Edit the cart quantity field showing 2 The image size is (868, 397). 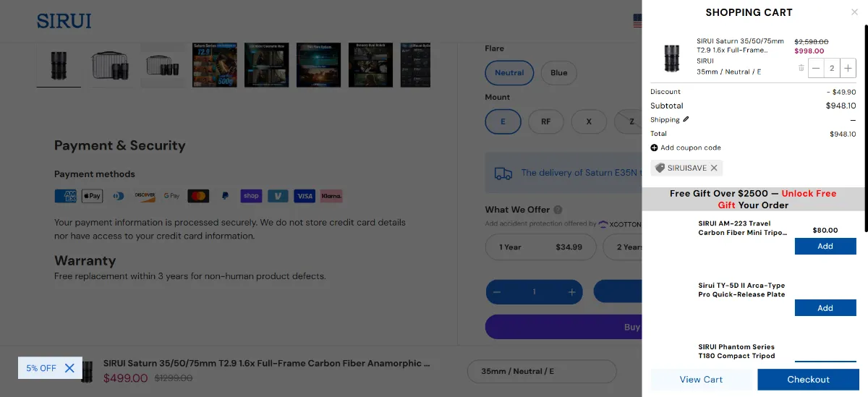(x=832, y=69)
